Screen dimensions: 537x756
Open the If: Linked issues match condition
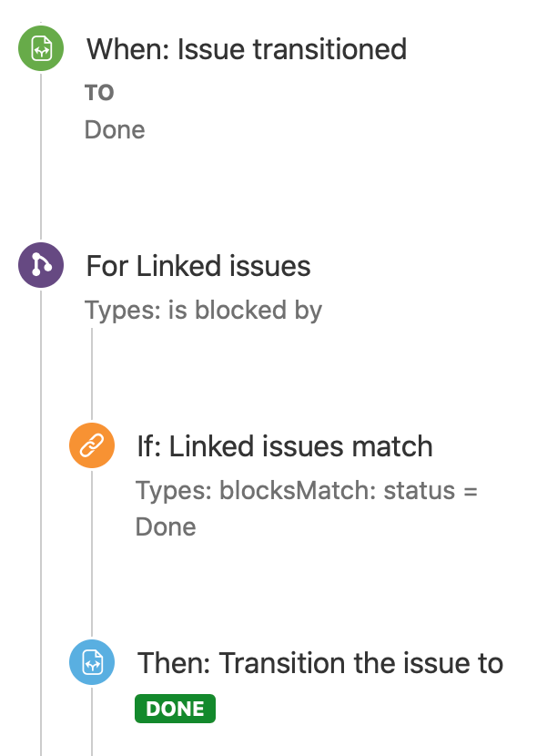point(285,446)
